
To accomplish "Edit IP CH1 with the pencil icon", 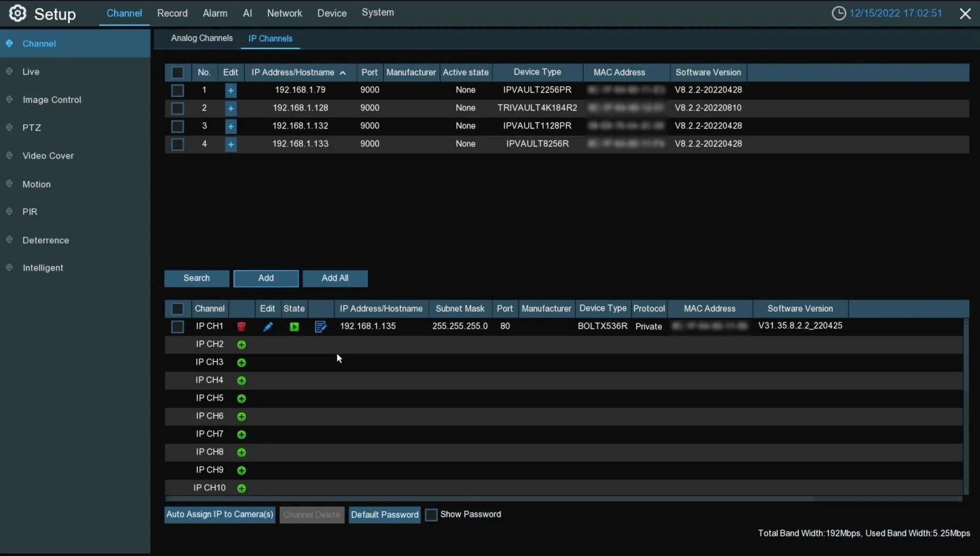I will tap(268, 327).
